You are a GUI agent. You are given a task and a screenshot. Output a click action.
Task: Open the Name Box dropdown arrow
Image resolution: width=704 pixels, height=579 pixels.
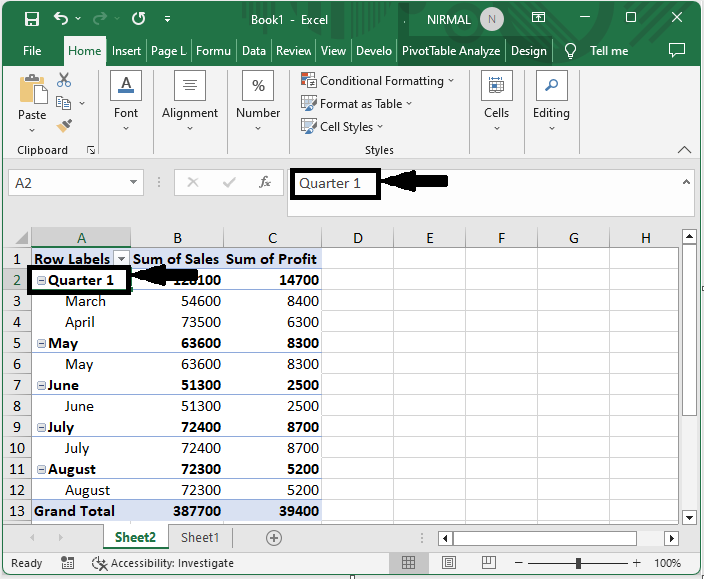point(133,182)
